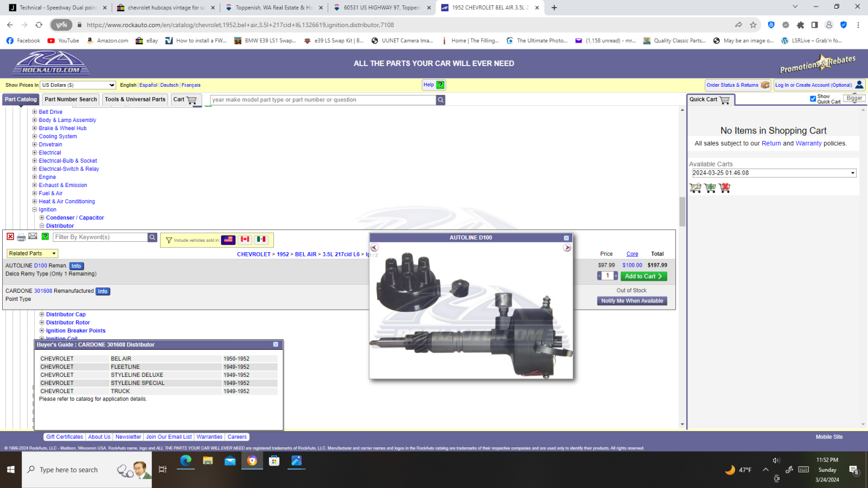Screen dimensions: 868x488
Task: Open Log In or Create Account
Action: [819, 85]
